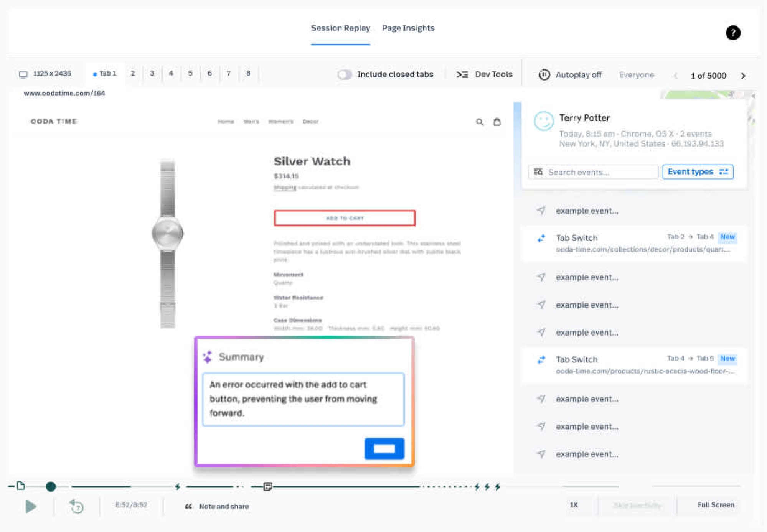The width and height of the screenshot is (767, 532).
Task: Click the shopping bag icon on the replay page
Action: 497,122
